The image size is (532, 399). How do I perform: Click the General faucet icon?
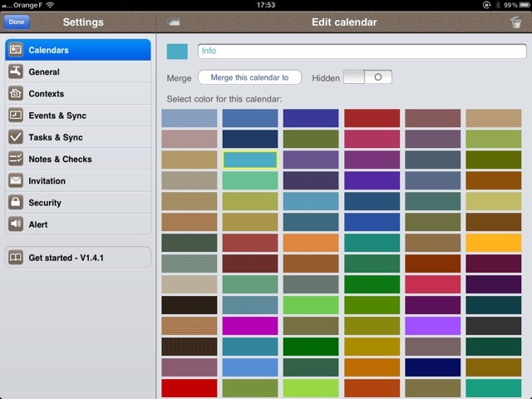click(16, 72)
